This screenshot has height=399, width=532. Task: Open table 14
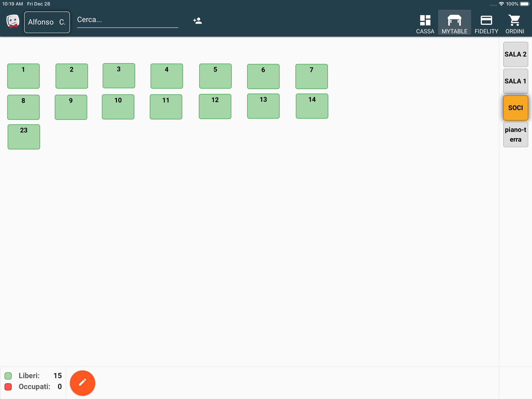tap(312, 106)
